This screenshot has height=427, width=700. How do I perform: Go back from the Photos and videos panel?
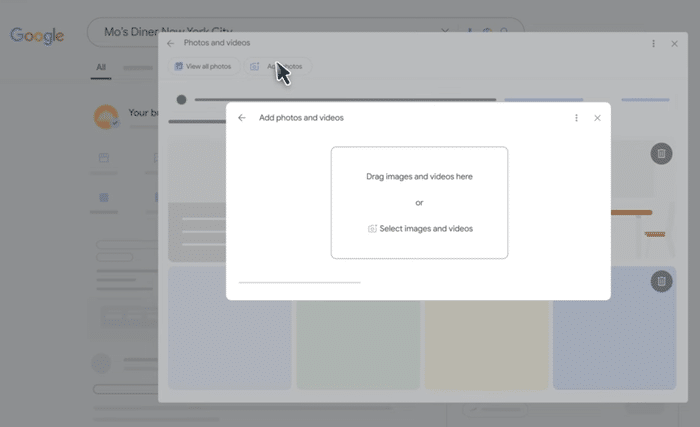point(171,43)
